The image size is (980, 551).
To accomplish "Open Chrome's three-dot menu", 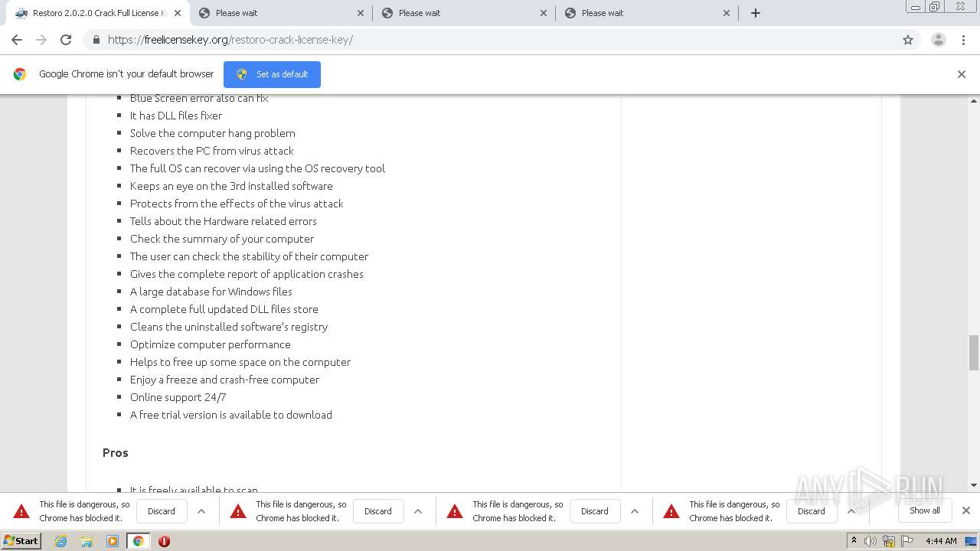I will coord(963,40).
